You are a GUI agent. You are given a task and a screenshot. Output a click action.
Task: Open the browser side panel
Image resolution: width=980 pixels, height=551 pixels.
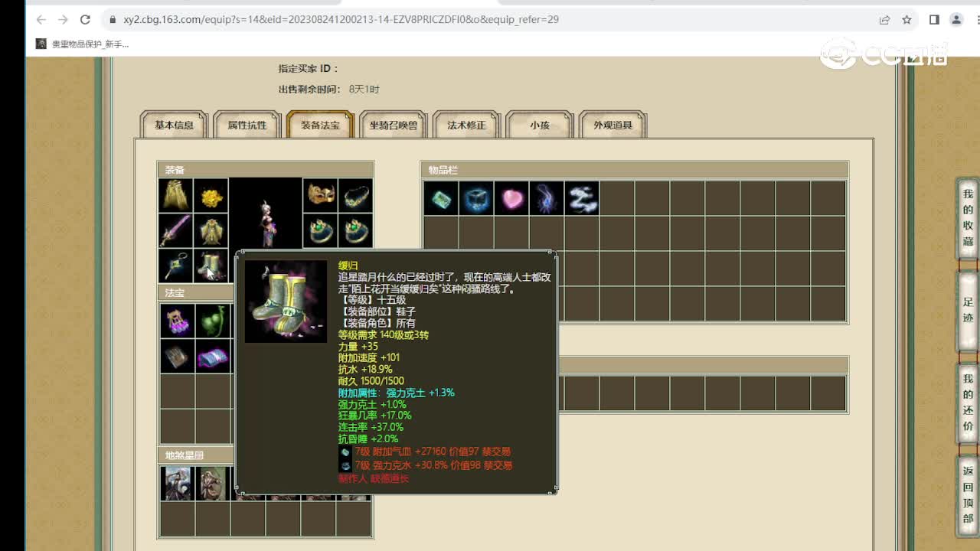pyautogui.click(x=934, y=19)
